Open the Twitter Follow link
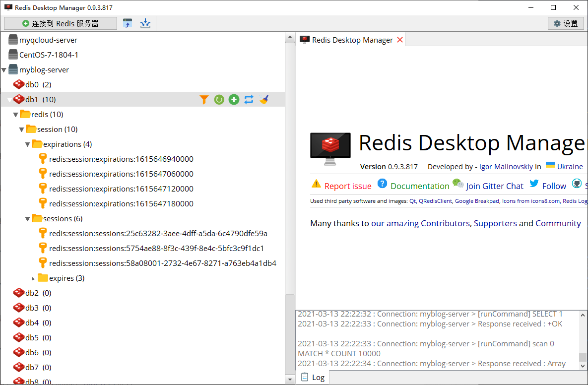588x385 pixels. tap(554, 186)
